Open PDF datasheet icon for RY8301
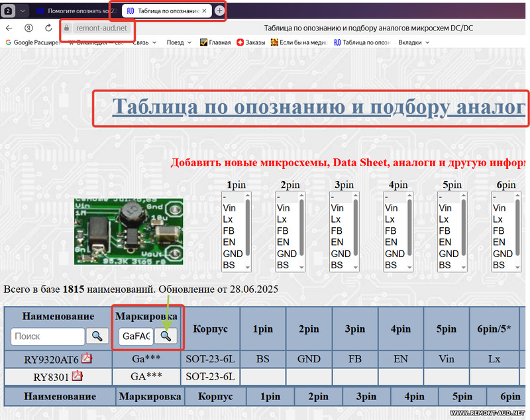The image size is (530, 420). point(78,376)
